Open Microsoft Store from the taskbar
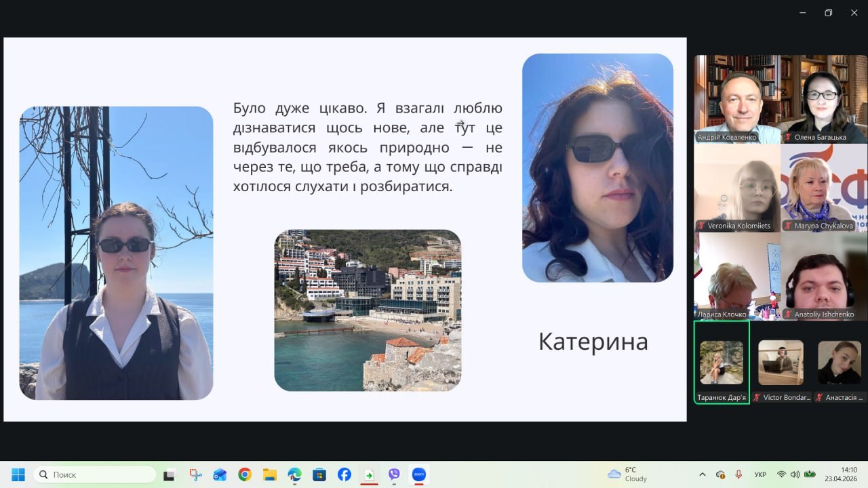This screenshot has height=488, width=868. pos(319,474)
